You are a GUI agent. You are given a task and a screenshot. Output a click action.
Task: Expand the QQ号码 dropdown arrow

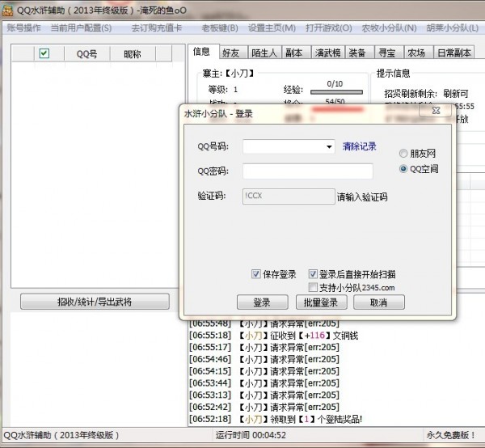pyautogui.click(x=329, y=146)
